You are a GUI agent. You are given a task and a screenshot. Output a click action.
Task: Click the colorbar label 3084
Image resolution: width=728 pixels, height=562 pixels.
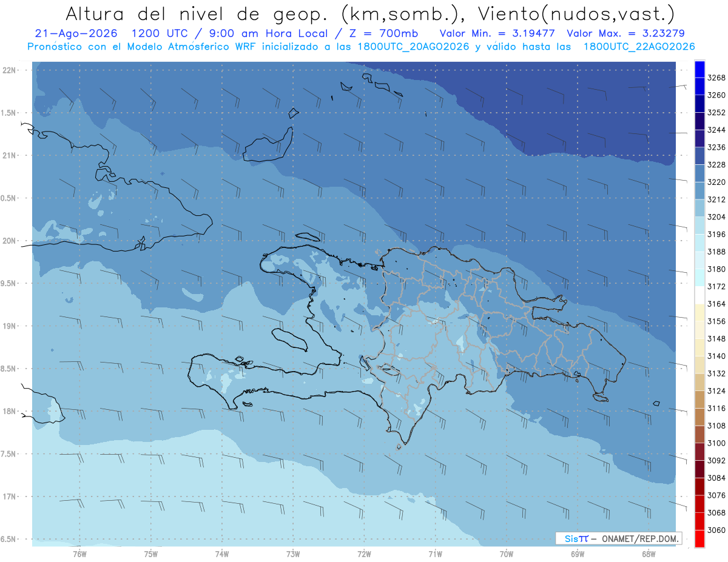tap(716, 478)
